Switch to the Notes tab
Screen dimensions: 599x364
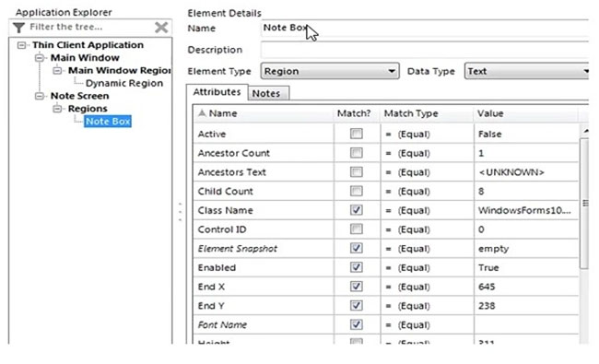[268, 94]
